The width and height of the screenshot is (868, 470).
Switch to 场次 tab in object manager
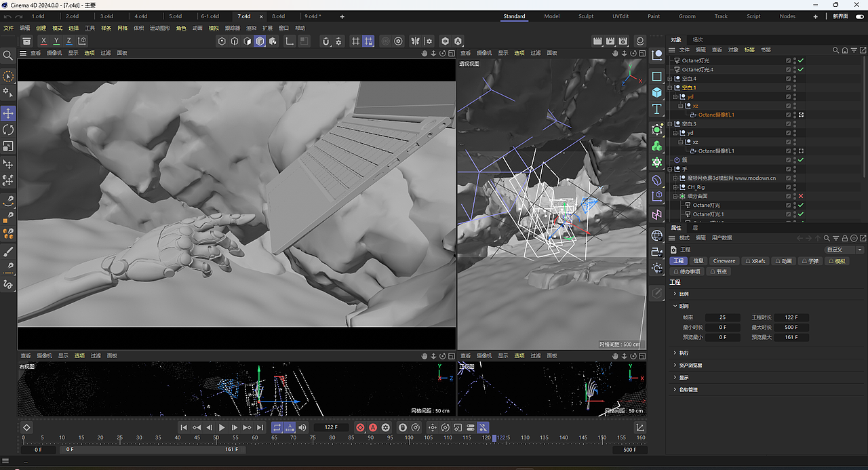(x=698, y=40)
